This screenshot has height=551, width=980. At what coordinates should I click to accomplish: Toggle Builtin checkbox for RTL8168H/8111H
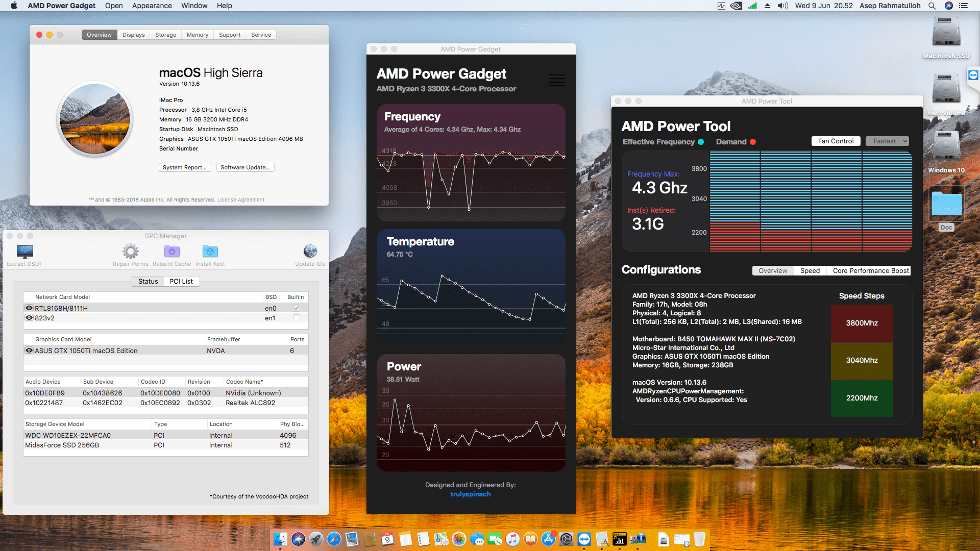tap(296, 308)
